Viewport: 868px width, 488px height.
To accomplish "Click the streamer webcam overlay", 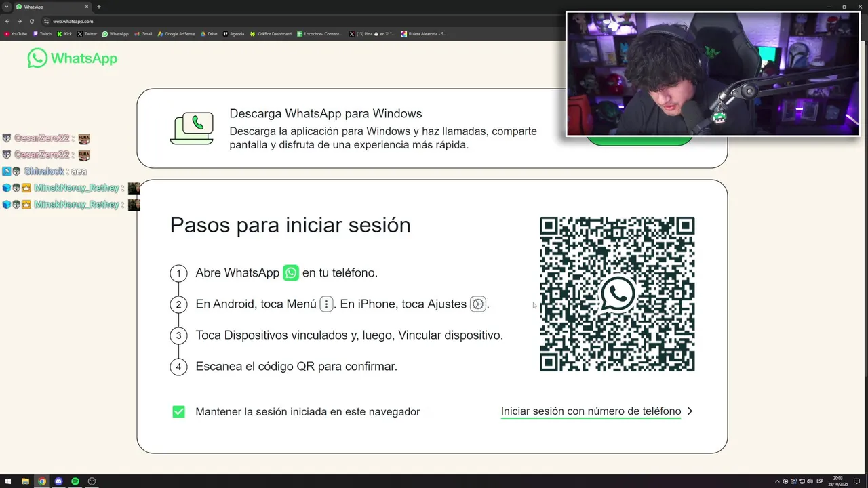I will (713, 74).
